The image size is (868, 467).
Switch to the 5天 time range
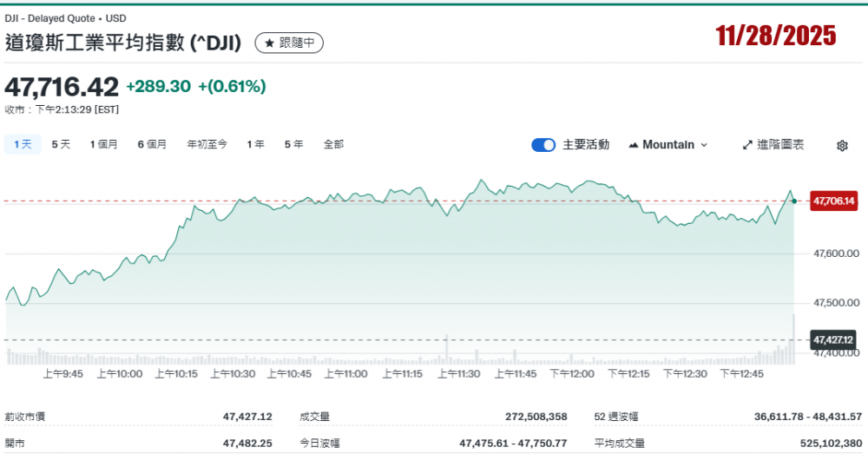click(x=61, y=144)
